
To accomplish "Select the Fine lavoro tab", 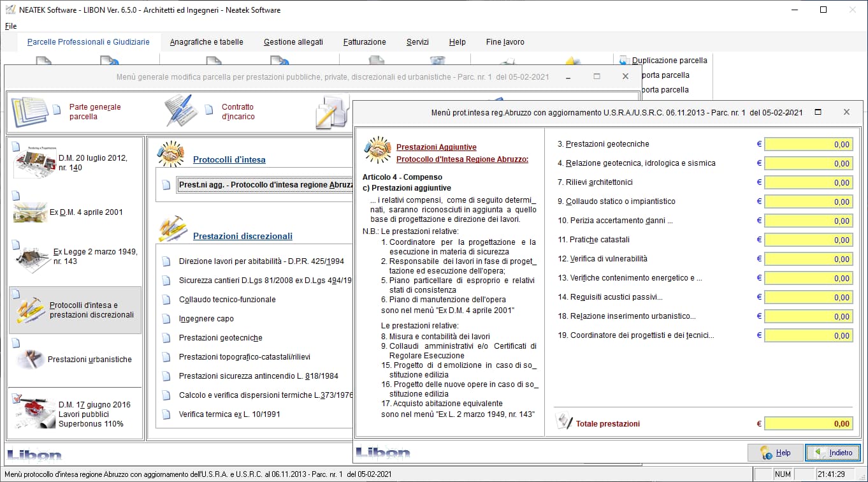I will tap(505, 42).
